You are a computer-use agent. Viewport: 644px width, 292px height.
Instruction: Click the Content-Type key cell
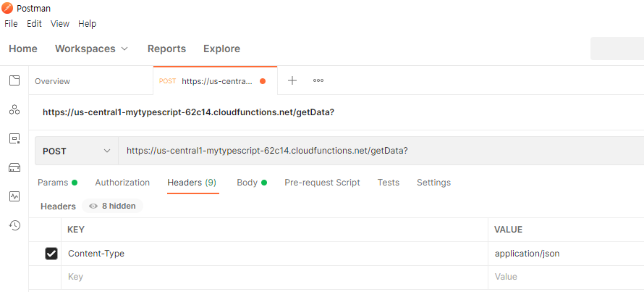274,254
